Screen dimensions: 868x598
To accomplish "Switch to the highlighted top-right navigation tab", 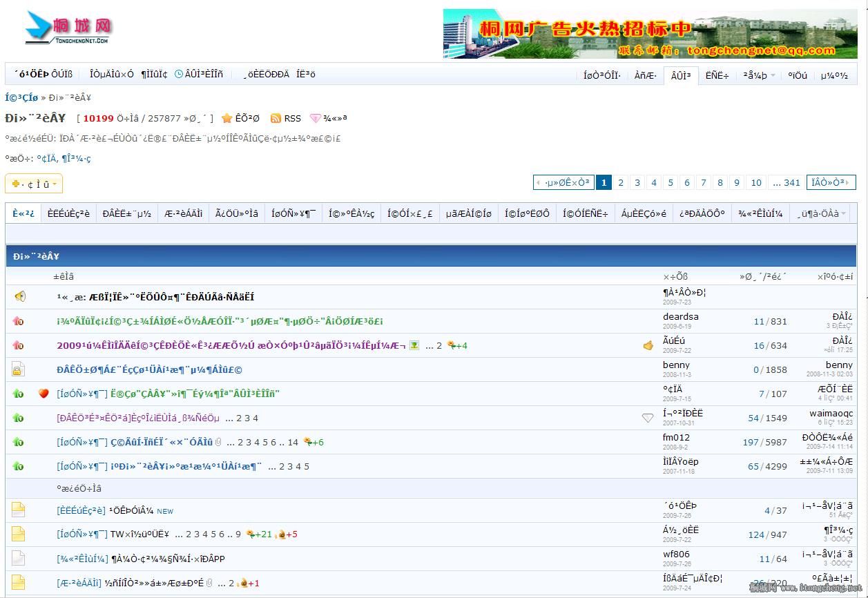I will 681,76.
